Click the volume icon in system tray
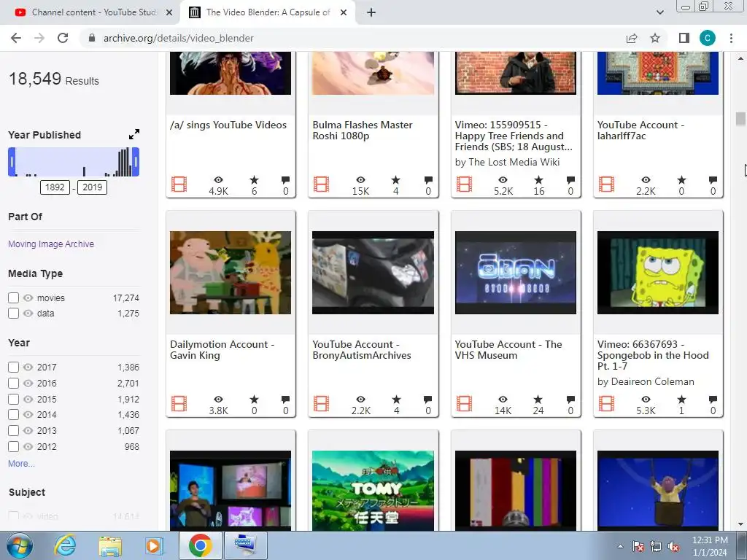747x560 pixels. tap(673, 547)
